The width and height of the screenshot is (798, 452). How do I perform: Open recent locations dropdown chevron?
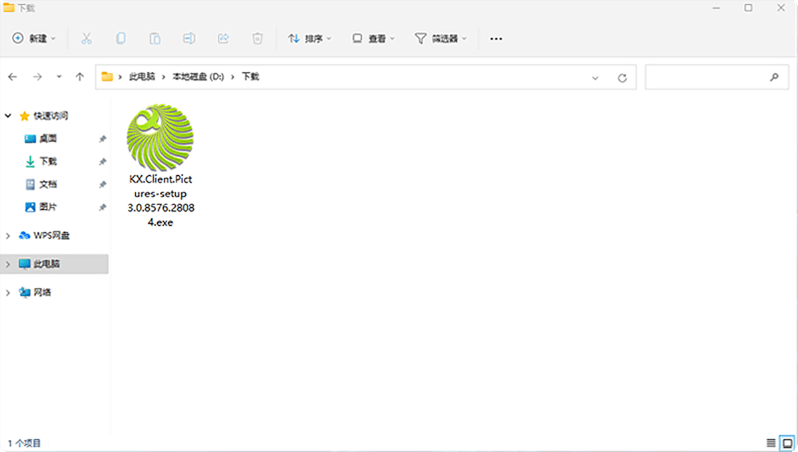(59, 77)
